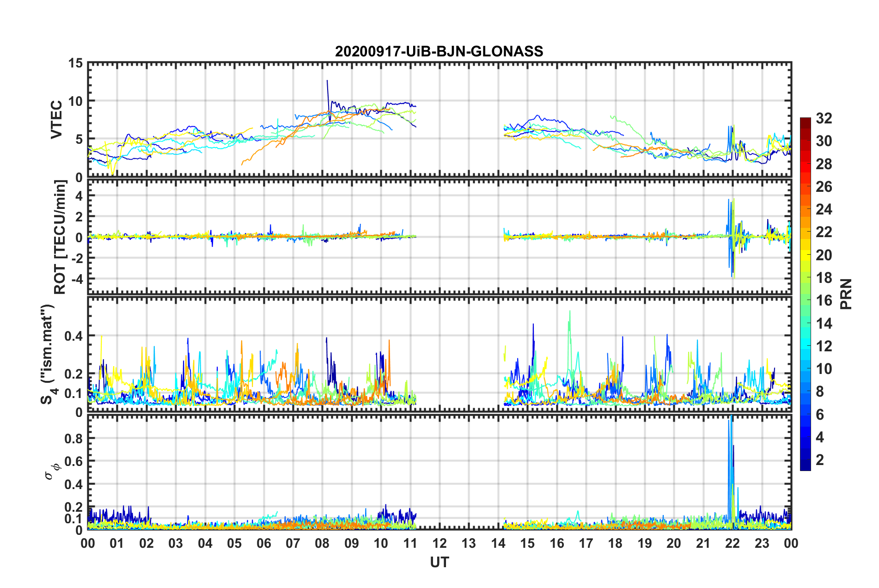Click the 0.4 tick on S4 axis
The height and width of the screenshot is (588, 879).
point(74,336)
